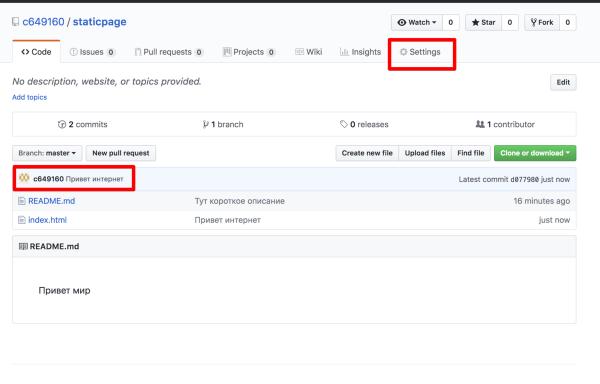Open the index.html row commit message Привет интернет
Image resolution: width=600 pixels, height=384 pixels.
click(x=228, y=220)
